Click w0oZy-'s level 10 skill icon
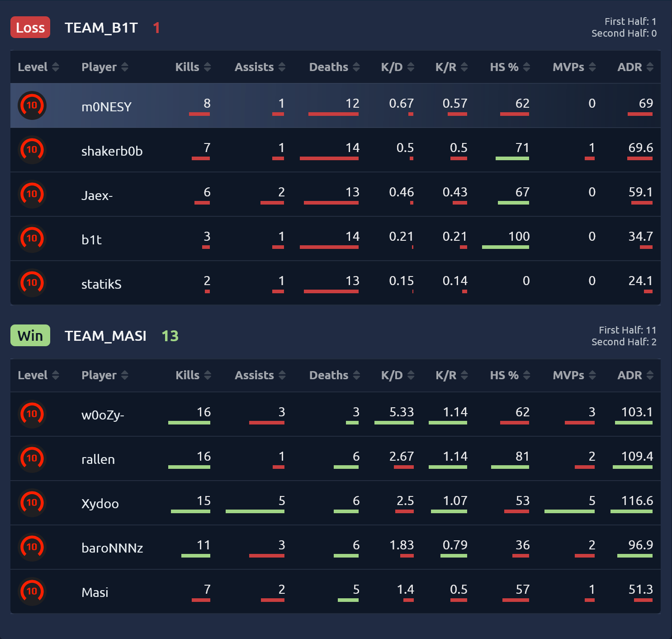Viewport: 672px width, 639px height. (32, 414)
